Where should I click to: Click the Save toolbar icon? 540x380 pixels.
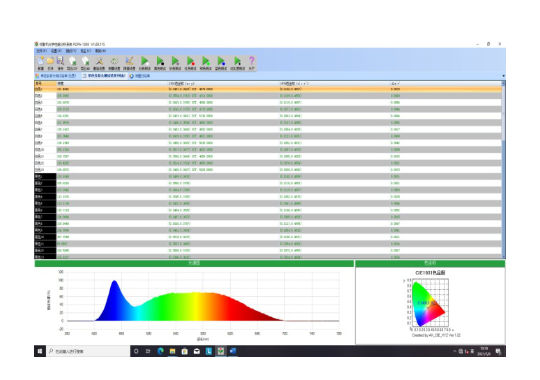(60, 63)
